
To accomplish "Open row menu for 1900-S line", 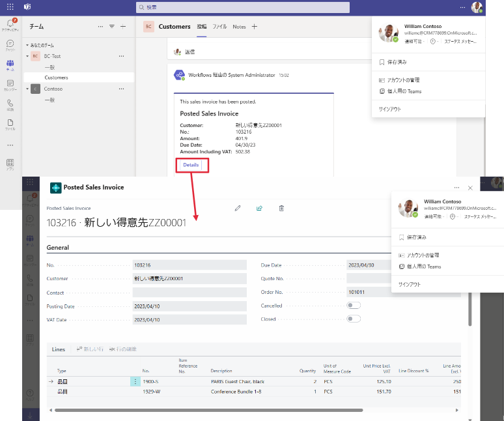I will [135, 381].
